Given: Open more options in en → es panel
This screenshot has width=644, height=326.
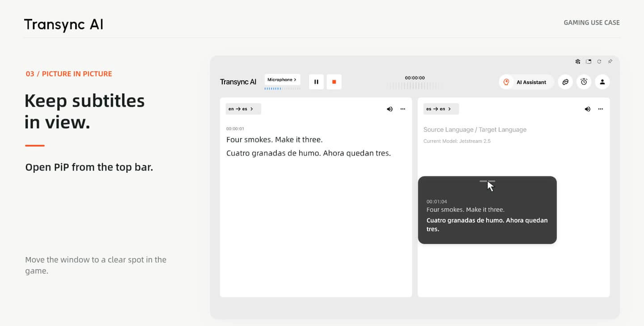Looking at the screenshot, I should pos(403,109).
